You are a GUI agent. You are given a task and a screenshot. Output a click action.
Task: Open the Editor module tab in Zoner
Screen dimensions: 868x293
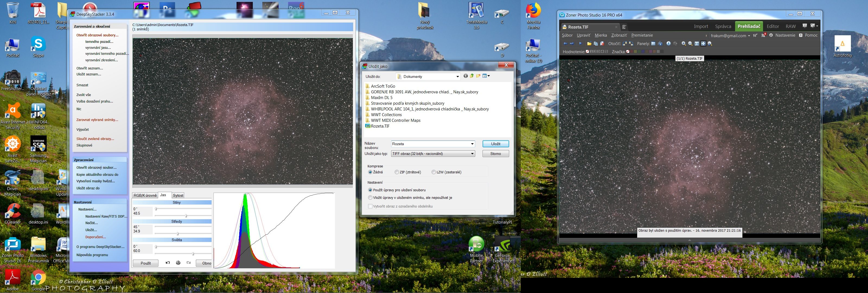(x=773, y=26)
